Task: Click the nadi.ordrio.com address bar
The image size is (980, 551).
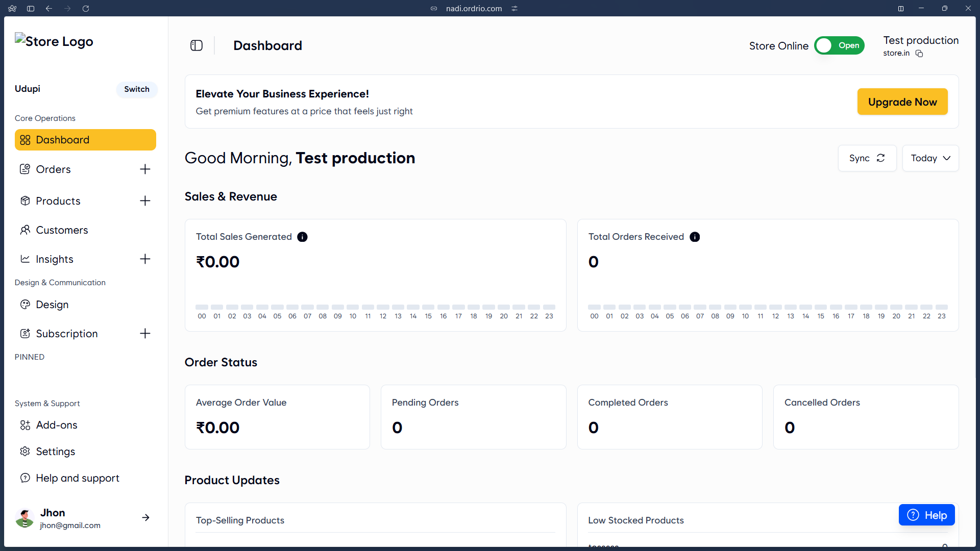Action: point(474,9)
